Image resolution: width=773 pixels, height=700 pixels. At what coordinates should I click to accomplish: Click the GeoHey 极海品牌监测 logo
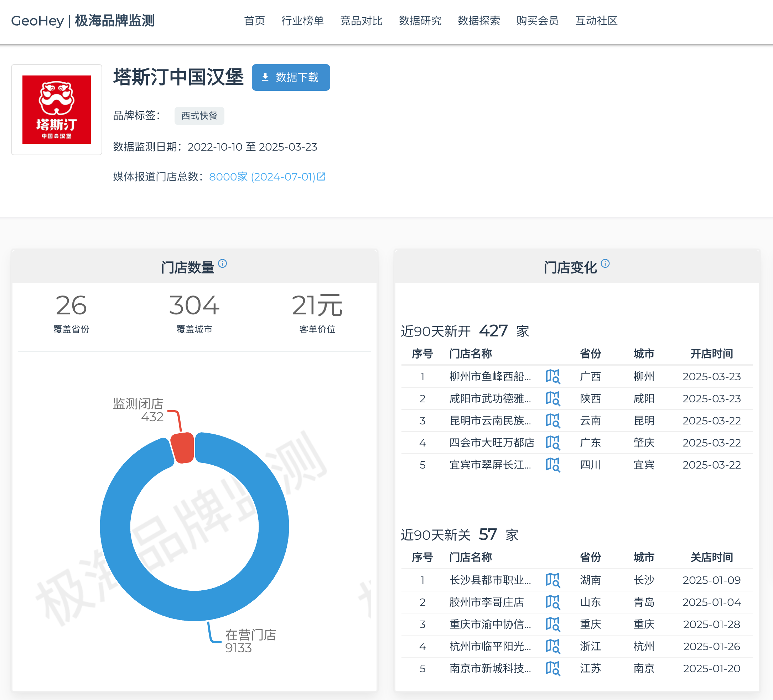point(83,21)
